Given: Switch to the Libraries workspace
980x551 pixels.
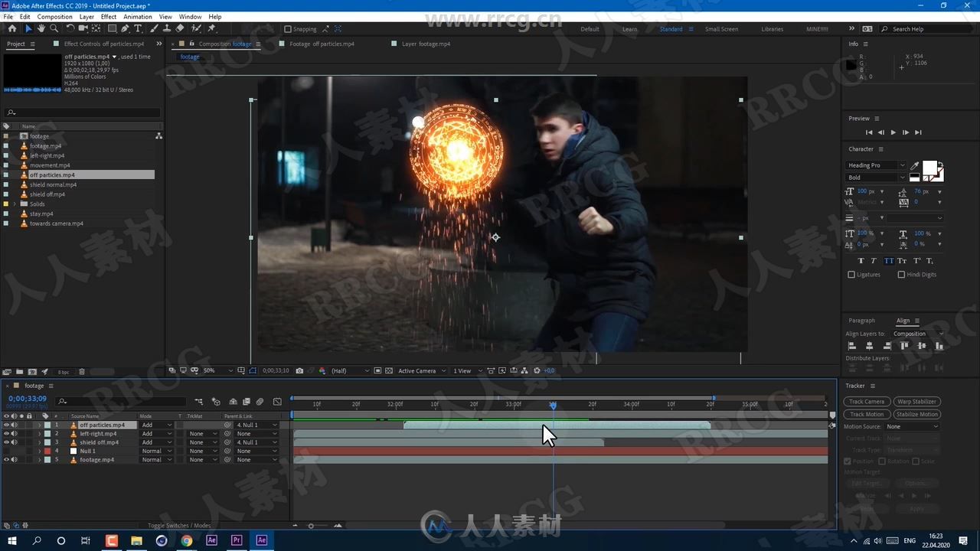Looking at the screenshot, I should coord(772,29).
